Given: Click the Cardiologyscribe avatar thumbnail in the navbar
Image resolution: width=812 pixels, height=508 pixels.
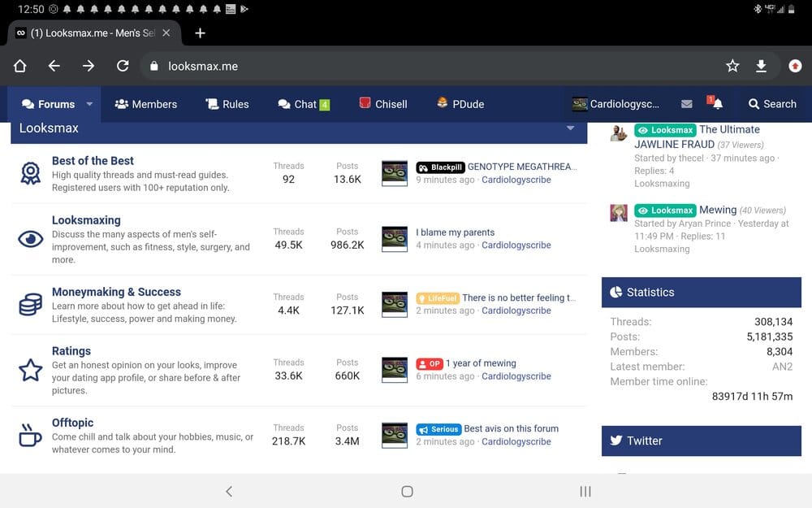Looking at the screenshot, I should pos(580,104).
